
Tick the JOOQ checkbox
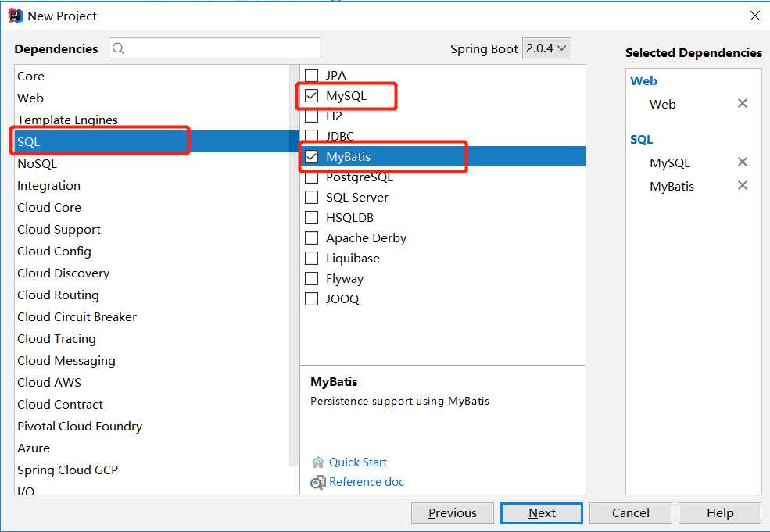pyautogui.click(x=311, y=299)
